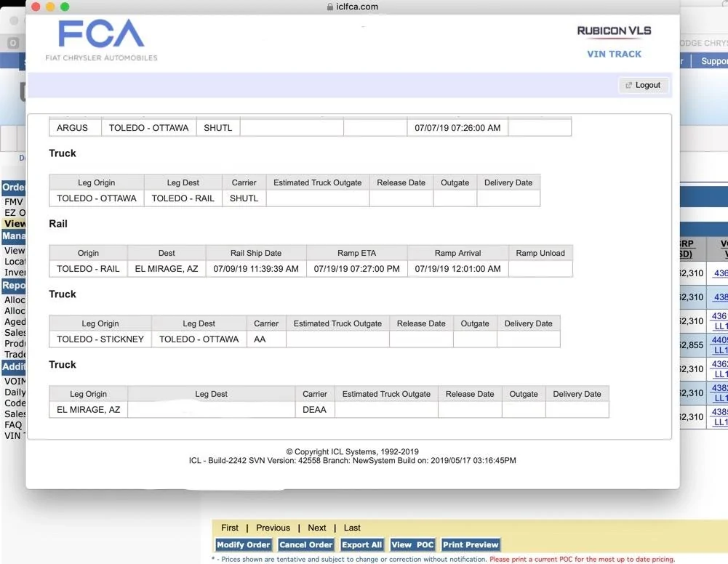
Task: Go to First page link
Action: 229,528
